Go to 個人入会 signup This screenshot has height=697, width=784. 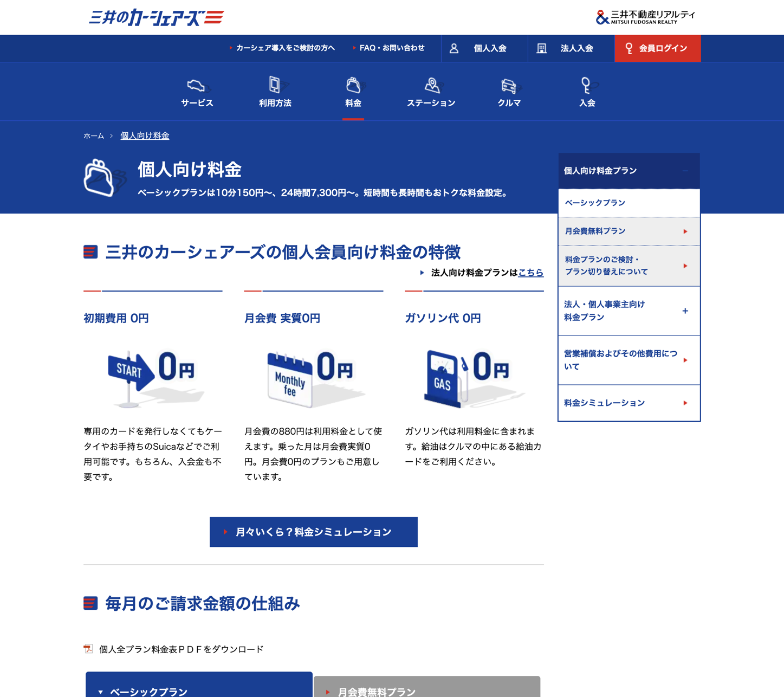(484, 48)
